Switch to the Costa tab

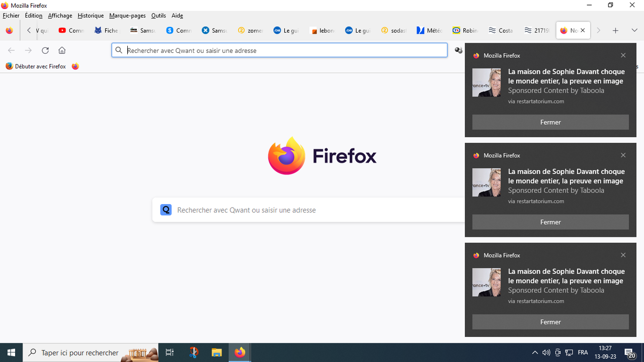[501, 31]
